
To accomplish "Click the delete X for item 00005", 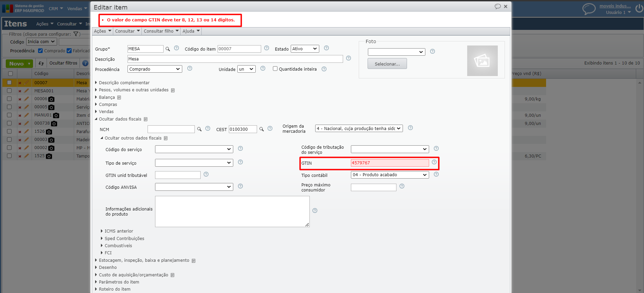I will (x=20, y=107).
